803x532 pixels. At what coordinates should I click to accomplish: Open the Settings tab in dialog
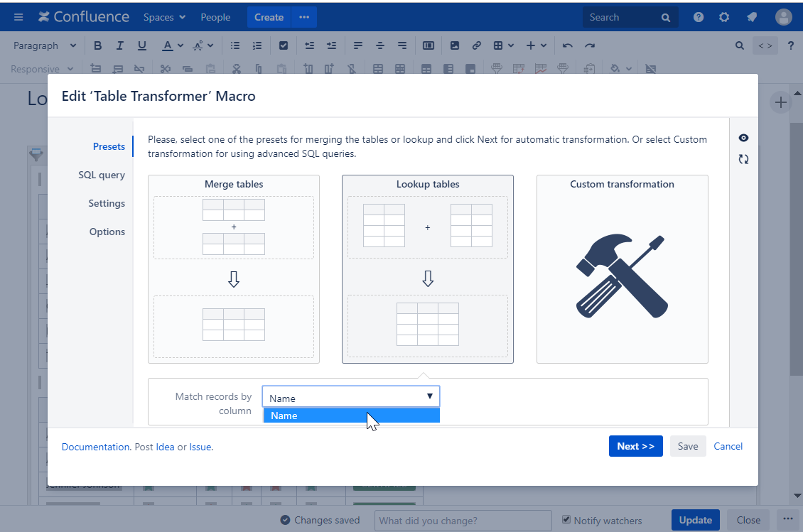coord(107,203)
